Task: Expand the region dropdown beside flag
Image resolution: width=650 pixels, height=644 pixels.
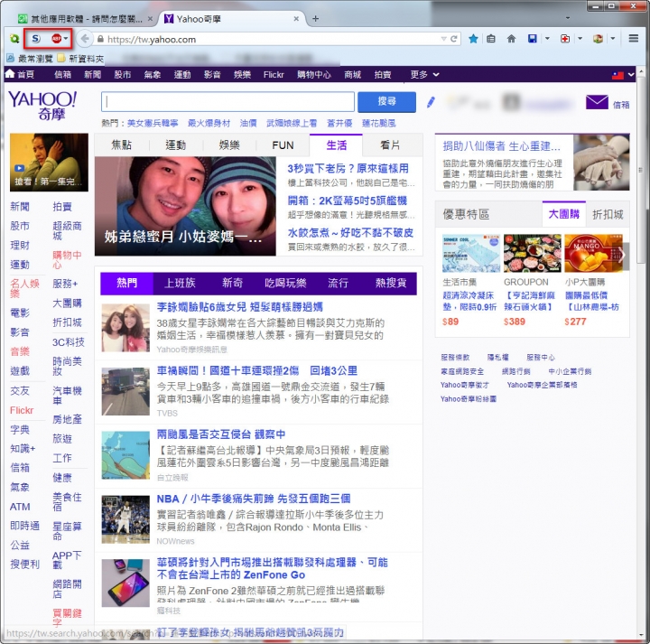Action: pos(631,75)
